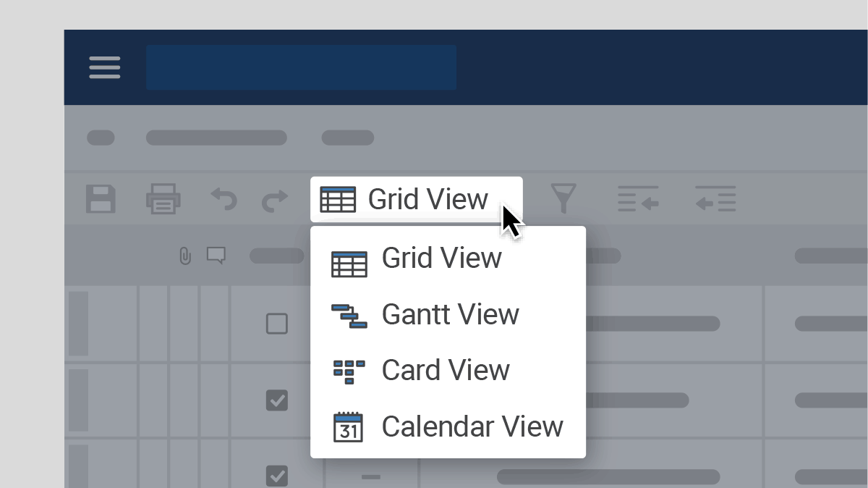Choose Card View option
Image resolution: width=868 pixels, height=488 pixels.
445,371
